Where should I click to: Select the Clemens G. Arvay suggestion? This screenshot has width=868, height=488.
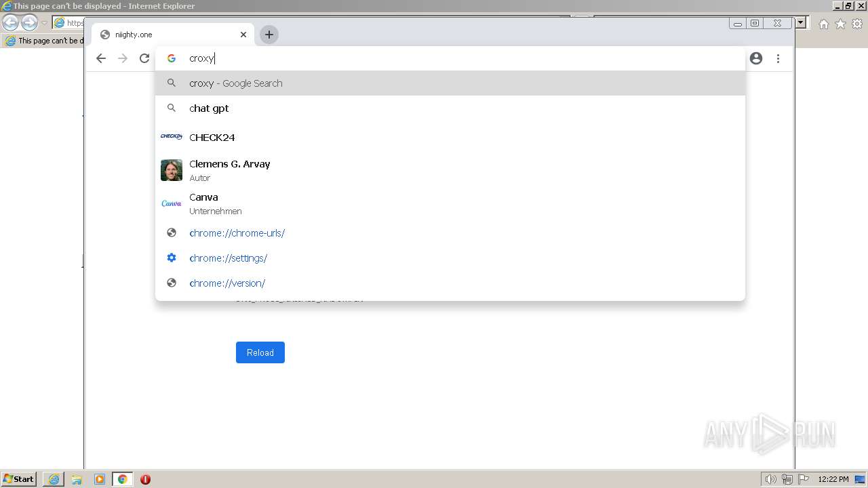(x=450, y=170)
